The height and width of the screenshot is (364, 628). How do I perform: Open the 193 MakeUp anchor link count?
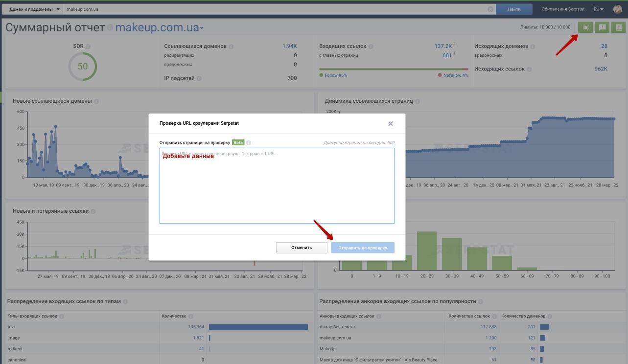point(492,349)
